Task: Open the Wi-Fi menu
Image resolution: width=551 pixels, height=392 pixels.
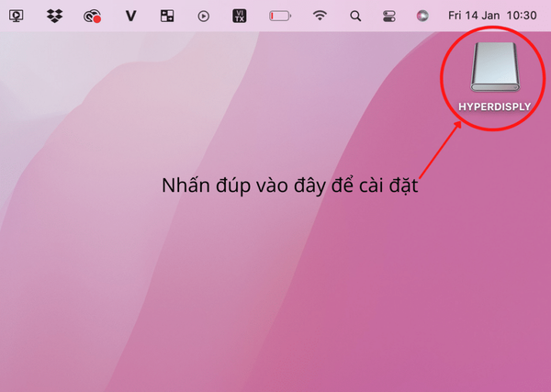Action: point(320,16)
